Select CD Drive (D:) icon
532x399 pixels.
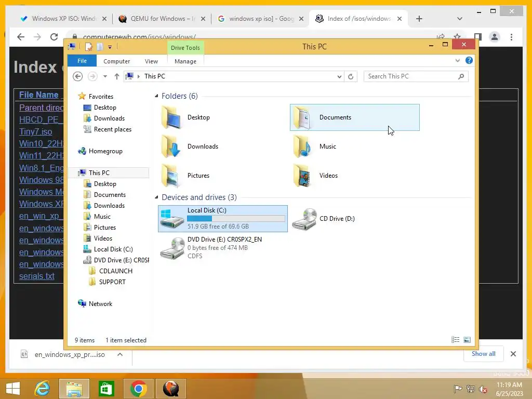[x=304, y=219]
